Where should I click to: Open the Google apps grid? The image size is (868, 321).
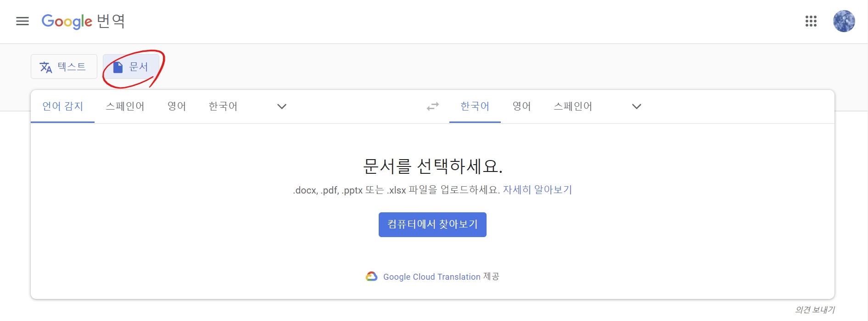(x=811, y=21)
